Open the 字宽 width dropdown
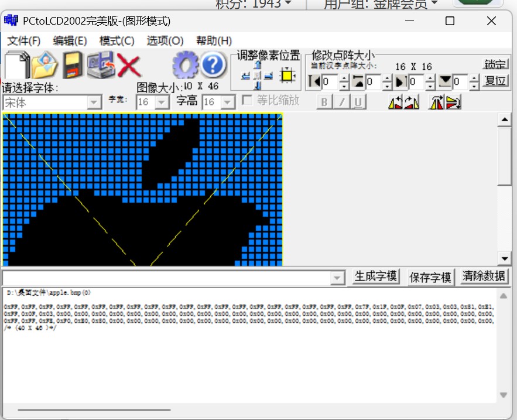This screenshot has height=420, width=517. click(x=162, y=103)
